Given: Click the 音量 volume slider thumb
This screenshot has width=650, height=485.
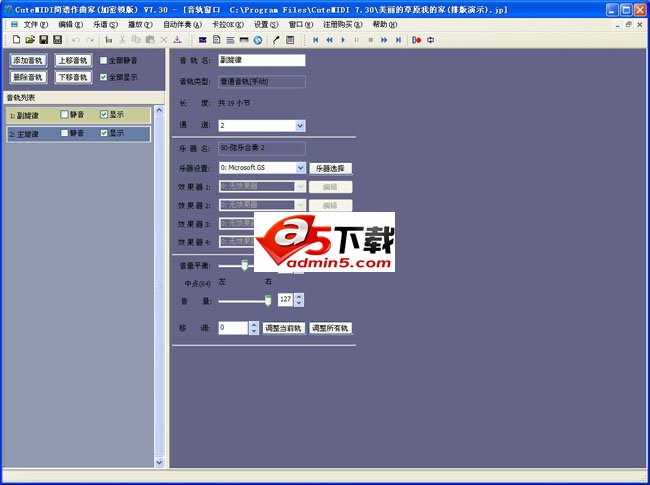Looking at the screenshot, I should (x=268, y=301).
